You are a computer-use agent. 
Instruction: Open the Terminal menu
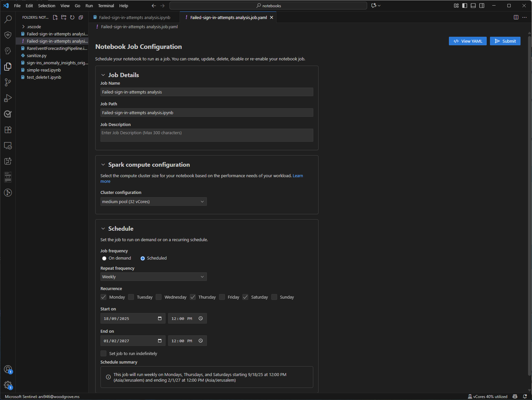[106, 6]
